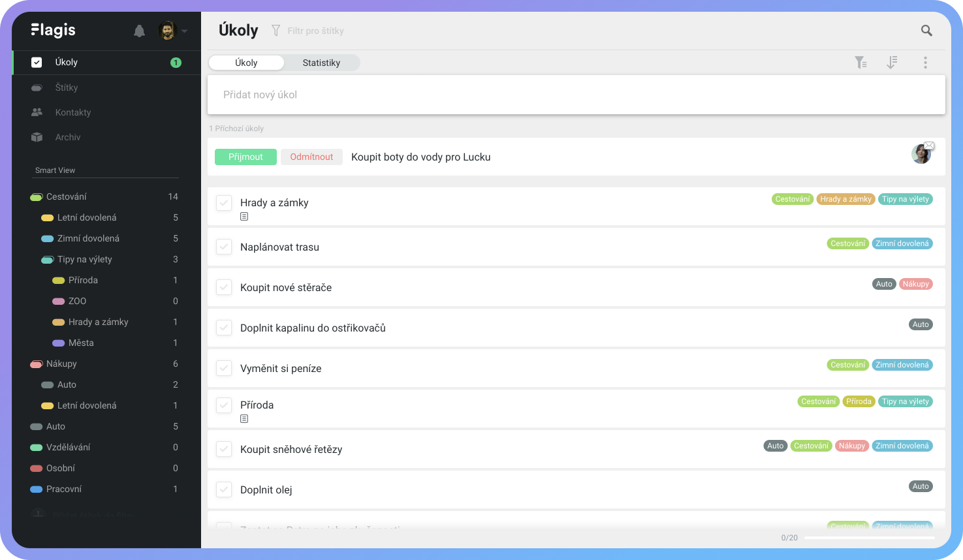Reject incoming task with Odmítnout

tap(311, 157)
